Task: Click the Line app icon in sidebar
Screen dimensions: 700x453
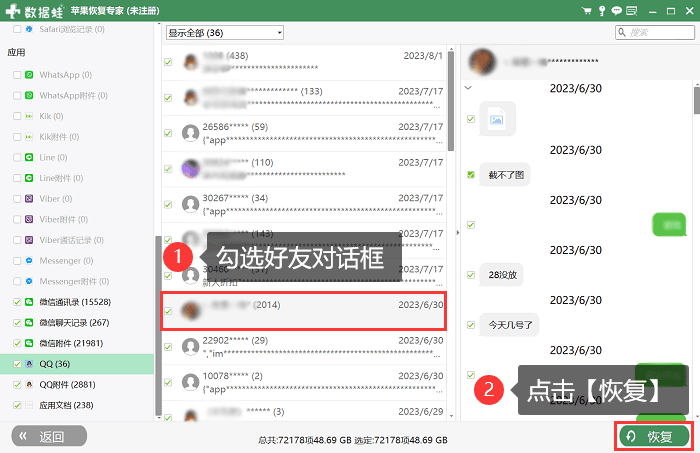Action: point(29,157)
